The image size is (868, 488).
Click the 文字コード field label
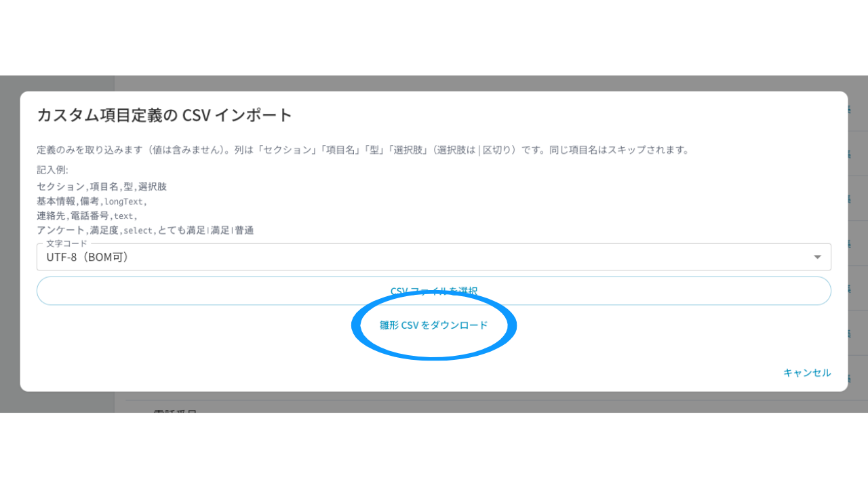(67, 243)
